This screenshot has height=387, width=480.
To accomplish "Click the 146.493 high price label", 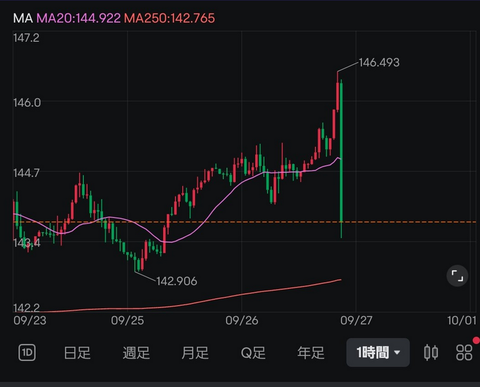I will [x=379, y=62].
